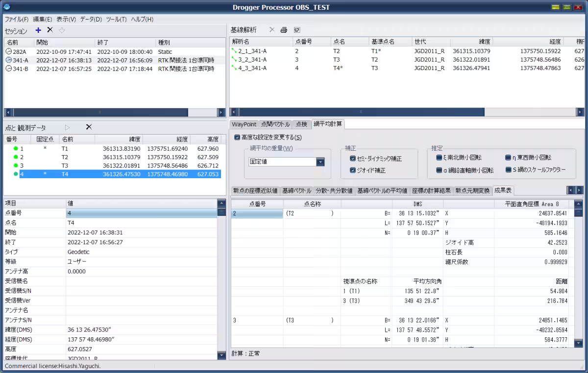The height and width of the screenshot is (373, 588).
Task: Switch to the WayPoint tab
Action: (x=244, y=124)
